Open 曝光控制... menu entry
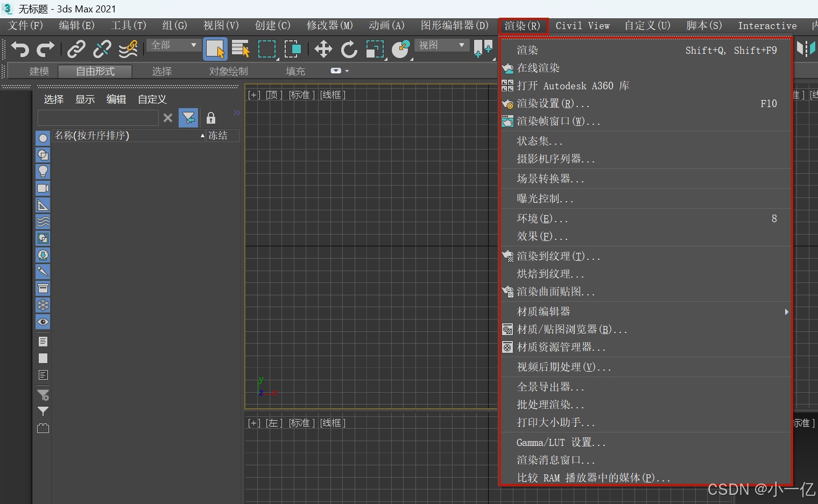818x504 pixels. click(646, 198)
